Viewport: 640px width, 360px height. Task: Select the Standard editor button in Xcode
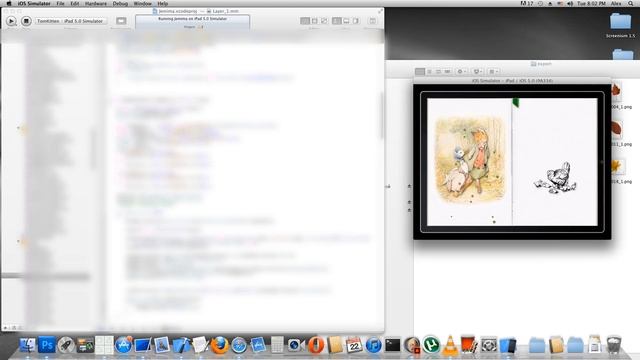(x=305, y=21)
